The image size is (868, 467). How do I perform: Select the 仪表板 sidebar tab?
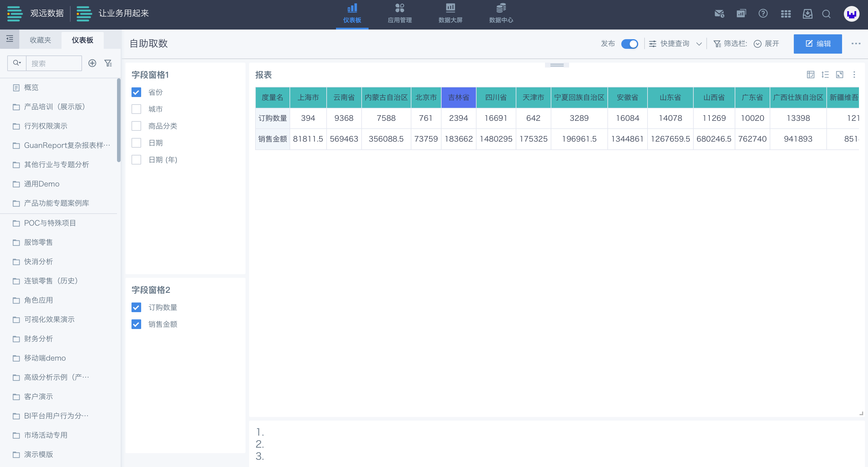tap(83, 40)
